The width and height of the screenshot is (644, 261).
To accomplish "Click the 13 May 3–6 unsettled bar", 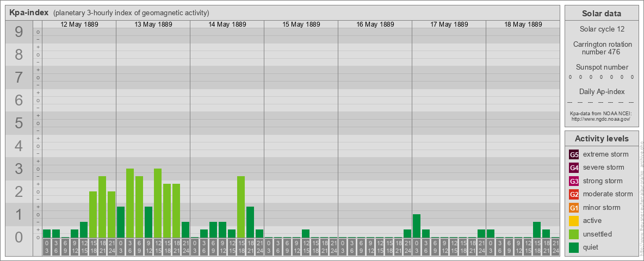I will click(x=130, y=203).
